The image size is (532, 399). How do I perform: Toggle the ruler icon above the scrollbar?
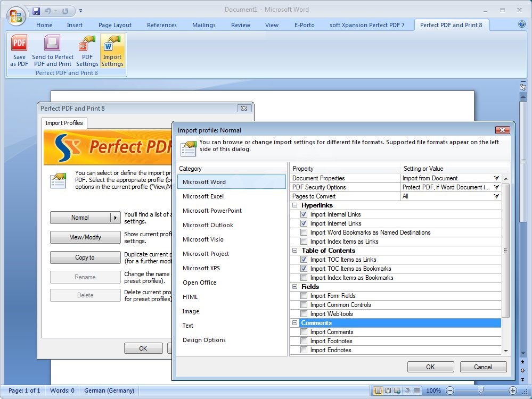523,86
